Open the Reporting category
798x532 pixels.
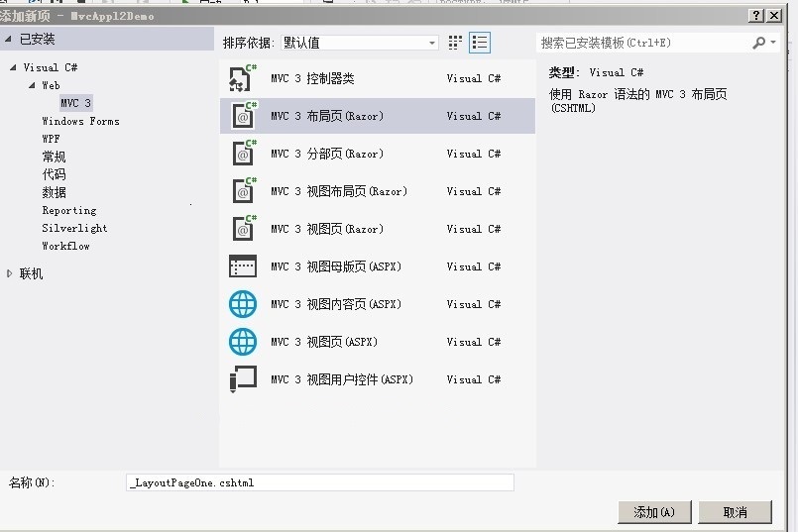69,210
